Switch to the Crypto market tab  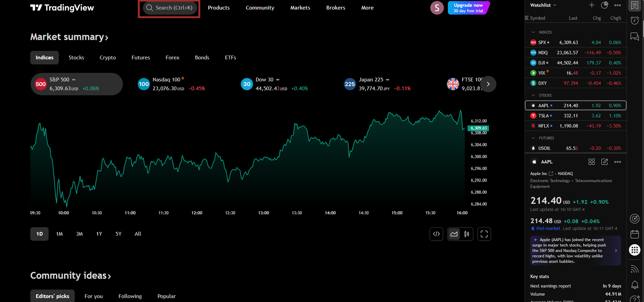tap(108, 58)
